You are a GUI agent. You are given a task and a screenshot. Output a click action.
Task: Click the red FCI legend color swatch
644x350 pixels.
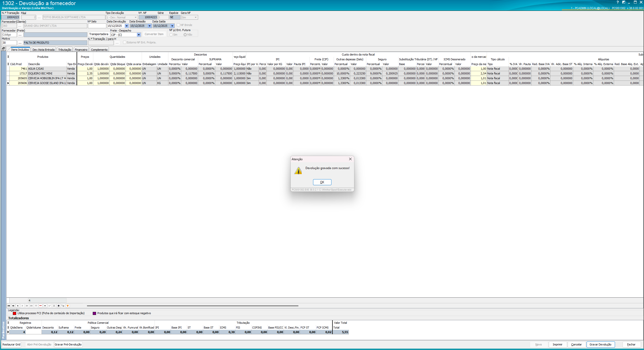15,313
